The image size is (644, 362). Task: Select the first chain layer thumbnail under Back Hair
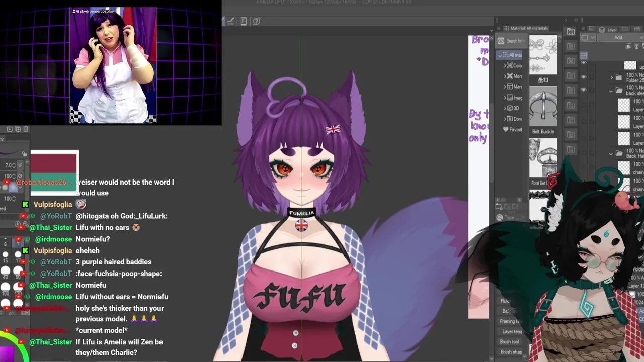coord(624,168)
